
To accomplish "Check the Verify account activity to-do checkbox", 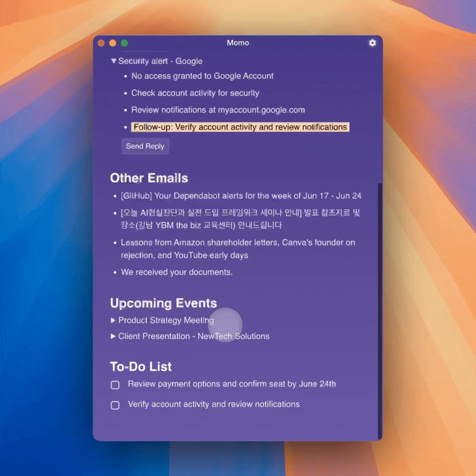I will (115, 405).
